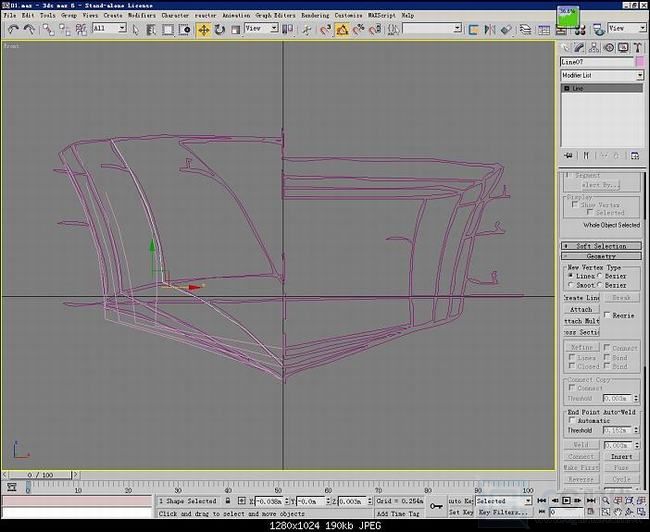The height and width of the screenshot is (532, 650).
Task: Open the Customize menu
Action: click(348, 15)
